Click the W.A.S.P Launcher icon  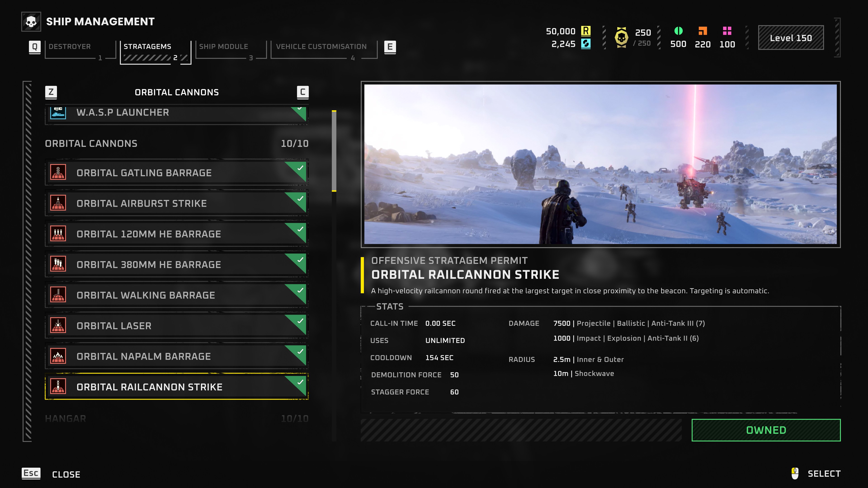tap(58, 113)
